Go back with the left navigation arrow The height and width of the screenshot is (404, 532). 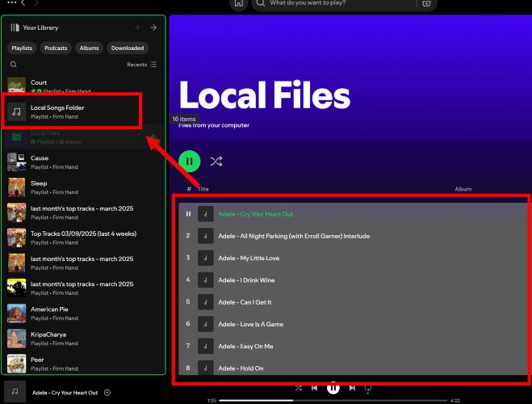[23, 3]
